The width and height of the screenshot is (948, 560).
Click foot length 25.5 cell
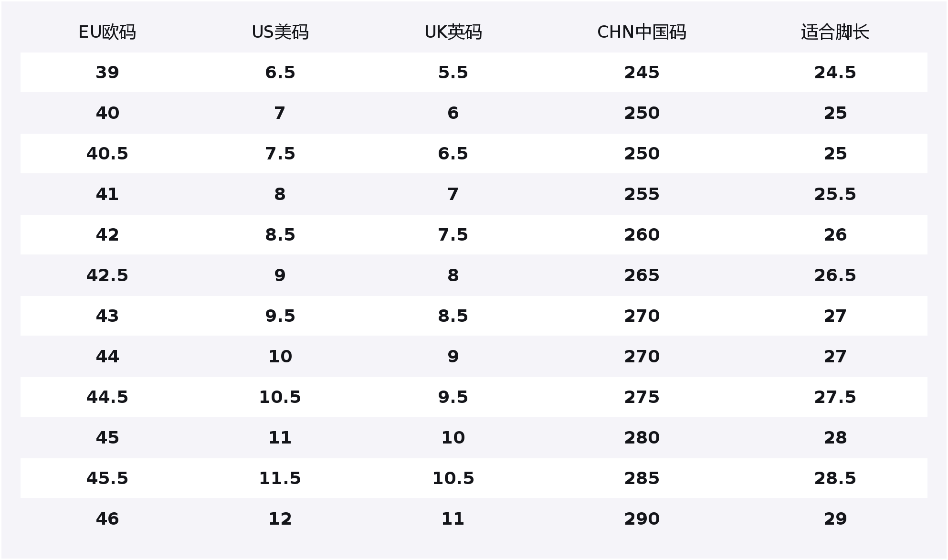click(x=835, y=194)
